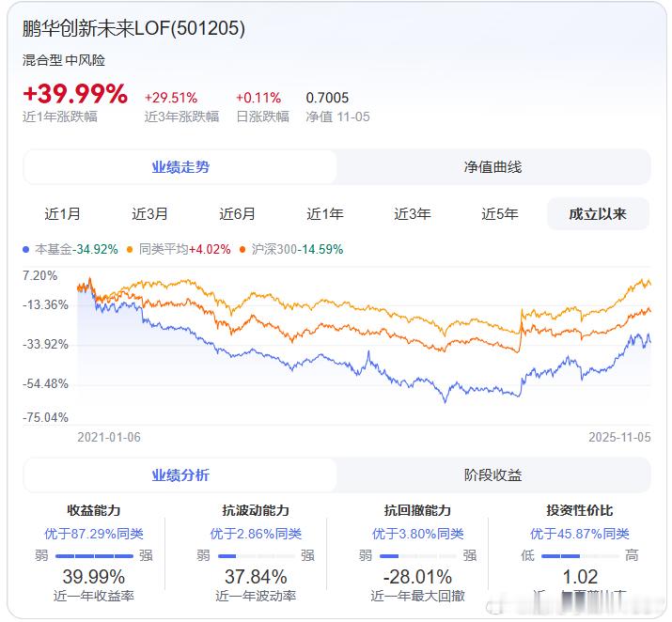672x622 pixels.
Task: Click the 7.20% y-axis label
Action: pos(39,275)
